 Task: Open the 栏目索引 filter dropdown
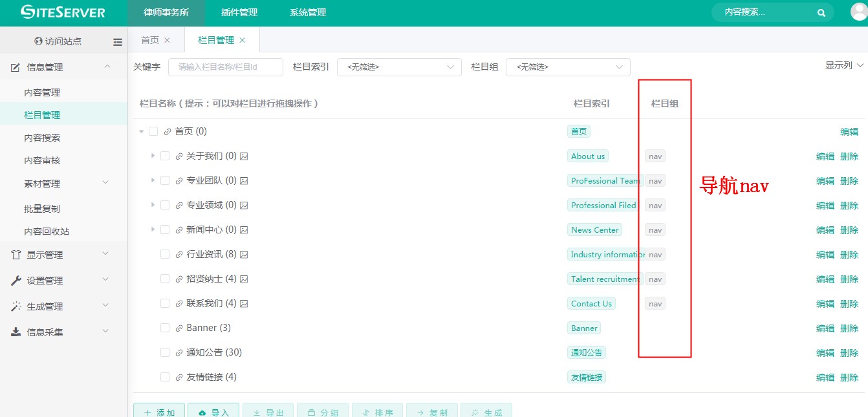(399, 67)
